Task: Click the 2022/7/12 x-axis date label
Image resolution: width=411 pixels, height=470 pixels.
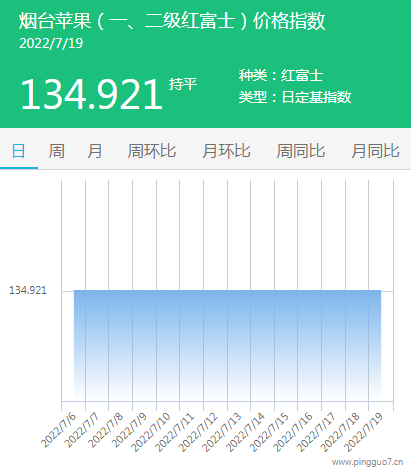Action: click(199, 432)
